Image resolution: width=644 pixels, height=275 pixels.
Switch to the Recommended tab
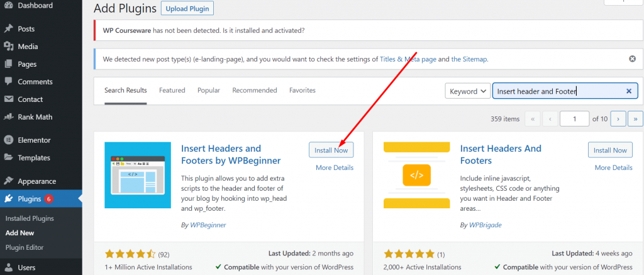[x=255, y=90]
